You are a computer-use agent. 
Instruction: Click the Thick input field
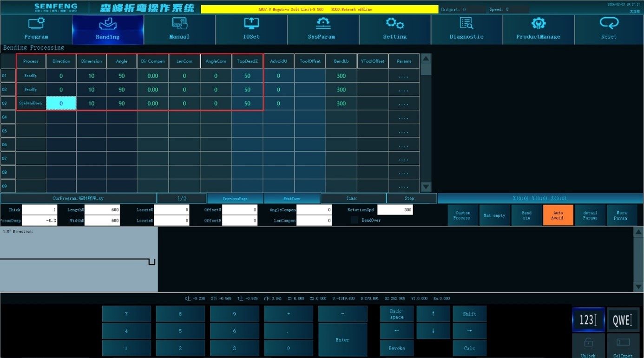point(39,210)
